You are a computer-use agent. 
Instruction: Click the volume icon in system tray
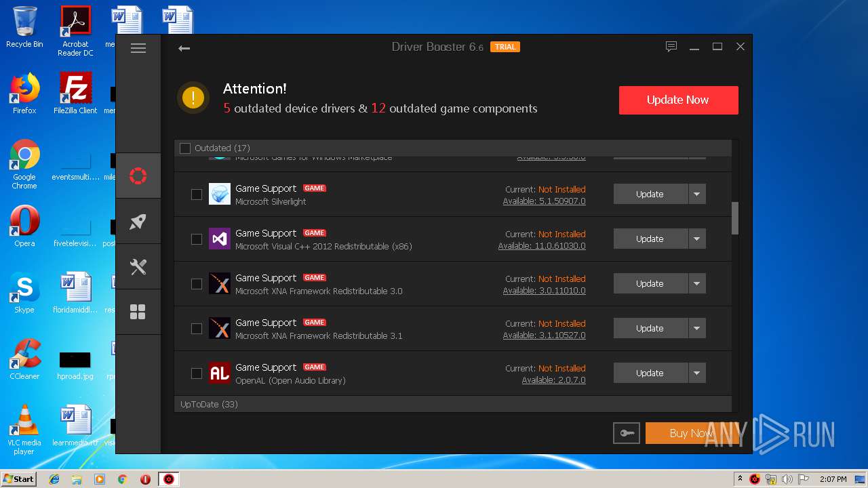(787, 479)
